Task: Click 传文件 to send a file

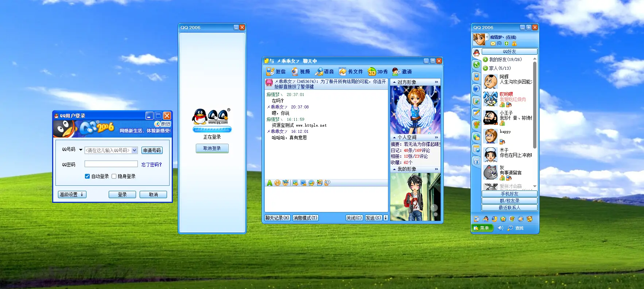Action: (x=351, y=72)
